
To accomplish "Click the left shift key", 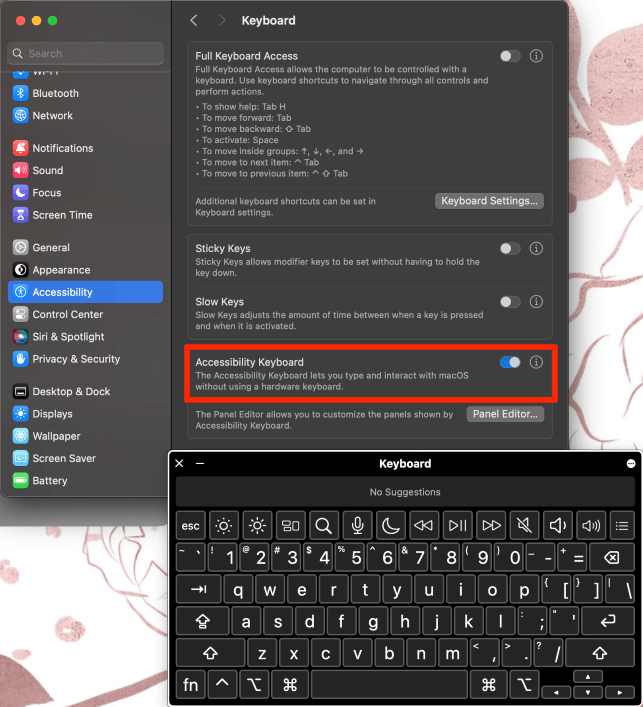I will pyautogui.click(x=211, y=653).
